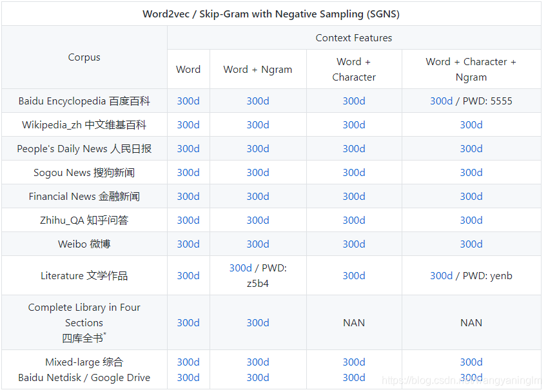Viewport: 548px width, 392px height.
Task: Open Literature 300d link with PWD yenb
Action: (x=441, y=276)
